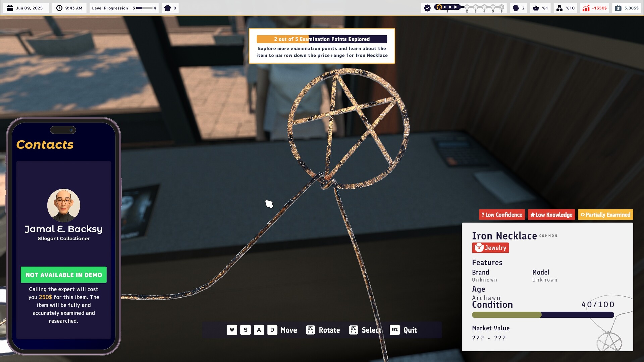Viewport: 644px width, 362px height.
Task: Click the Condition 40/100 progress bar
Action: coord(543,315)
